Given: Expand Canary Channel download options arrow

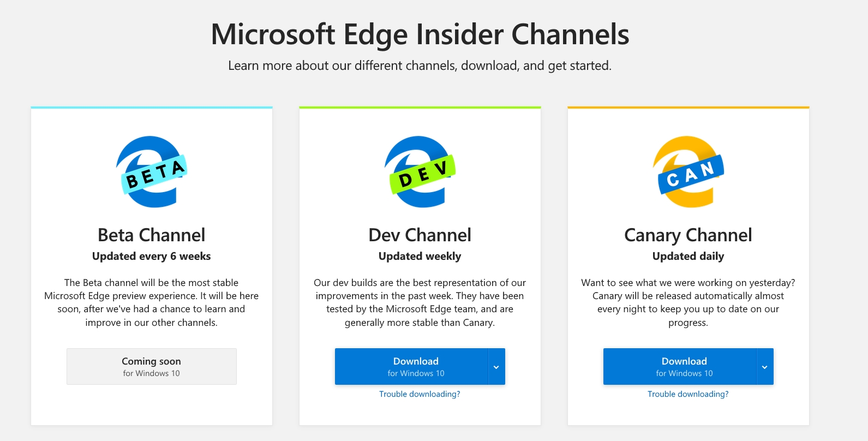Looking at the screenshot, I should (765, 367).
